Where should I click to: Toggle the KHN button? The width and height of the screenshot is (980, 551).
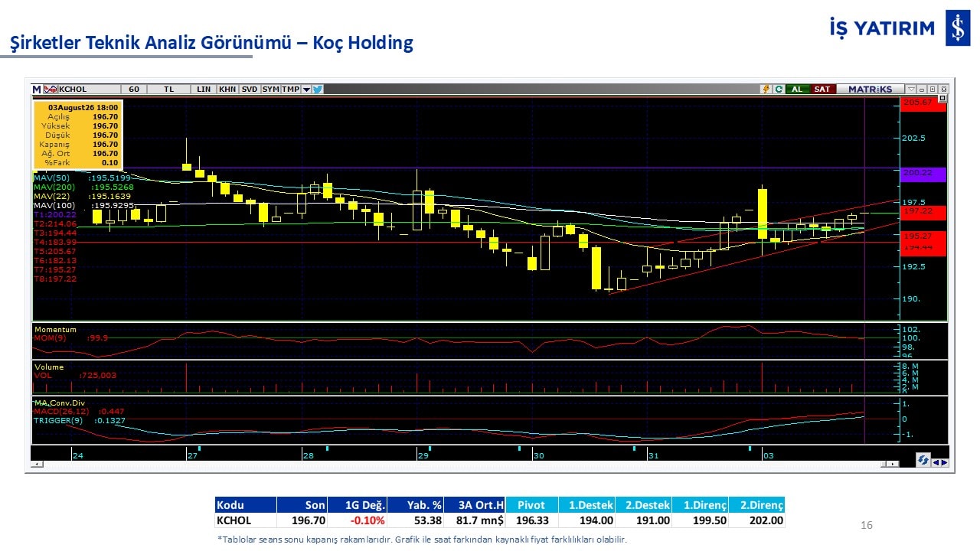[x=227, y=89]
